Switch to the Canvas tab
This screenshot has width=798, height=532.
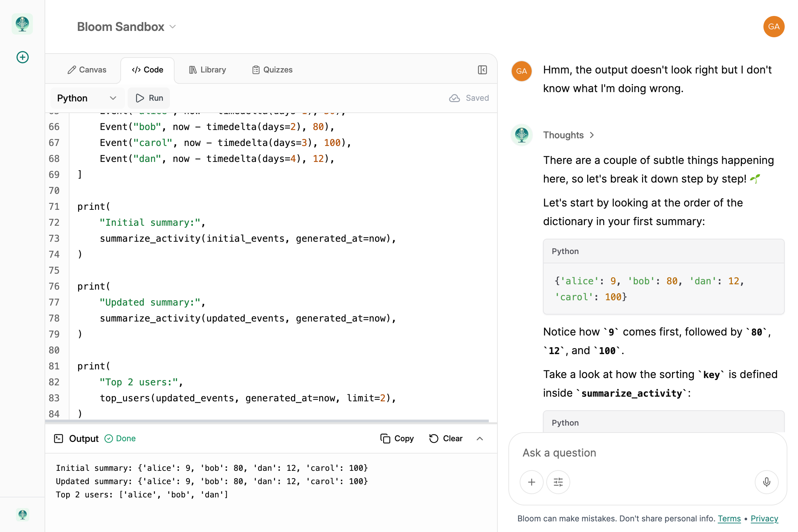(x=87, y=70)
